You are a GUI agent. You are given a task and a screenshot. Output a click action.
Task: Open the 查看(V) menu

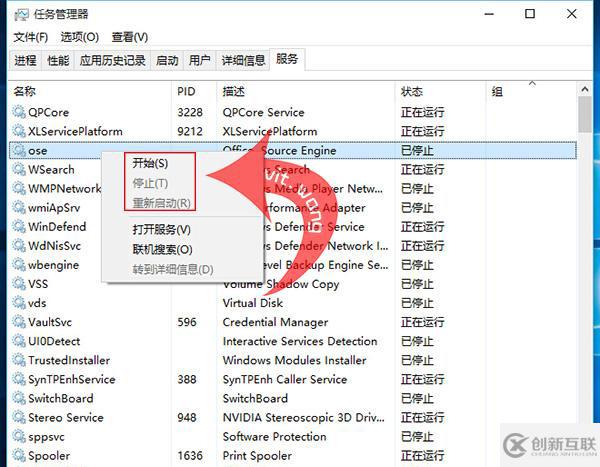click(130, 37)
